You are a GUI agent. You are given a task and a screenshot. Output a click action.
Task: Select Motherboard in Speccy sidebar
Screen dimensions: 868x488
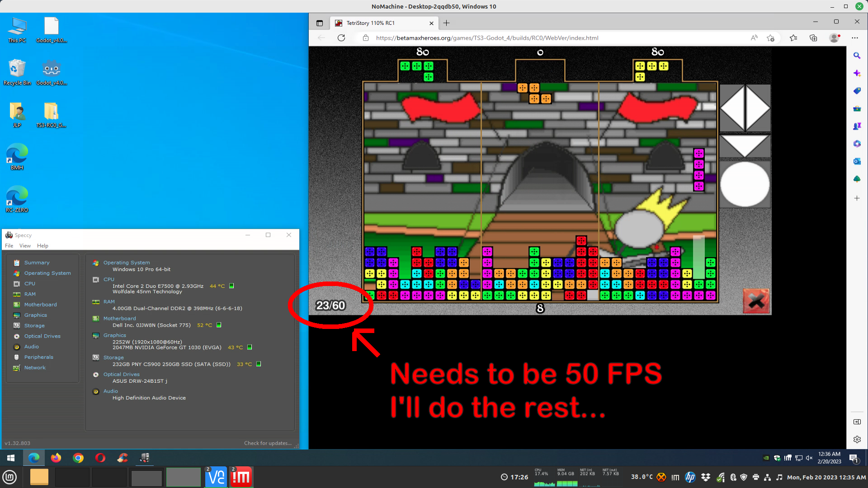(41, 305)
